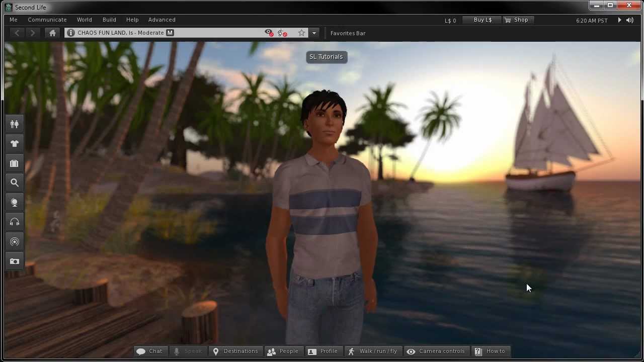Open the Build menu
644x362 pixels.
pos(109,20)
